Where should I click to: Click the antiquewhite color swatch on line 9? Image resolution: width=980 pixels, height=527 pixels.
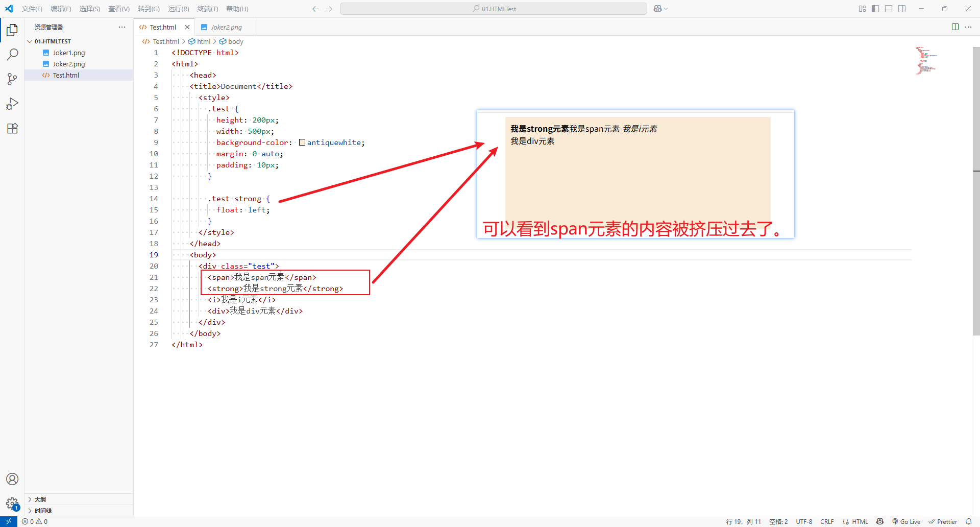(x=302, y=142)
